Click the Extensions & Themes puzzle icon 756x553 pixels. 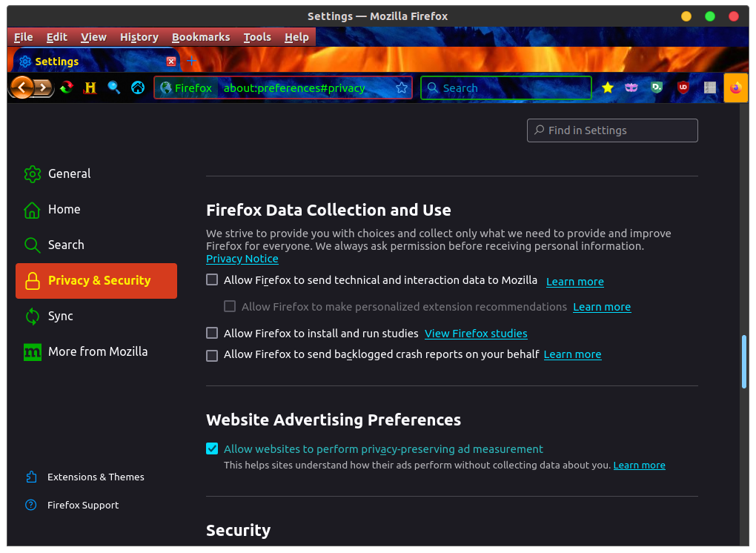(31, 477)
